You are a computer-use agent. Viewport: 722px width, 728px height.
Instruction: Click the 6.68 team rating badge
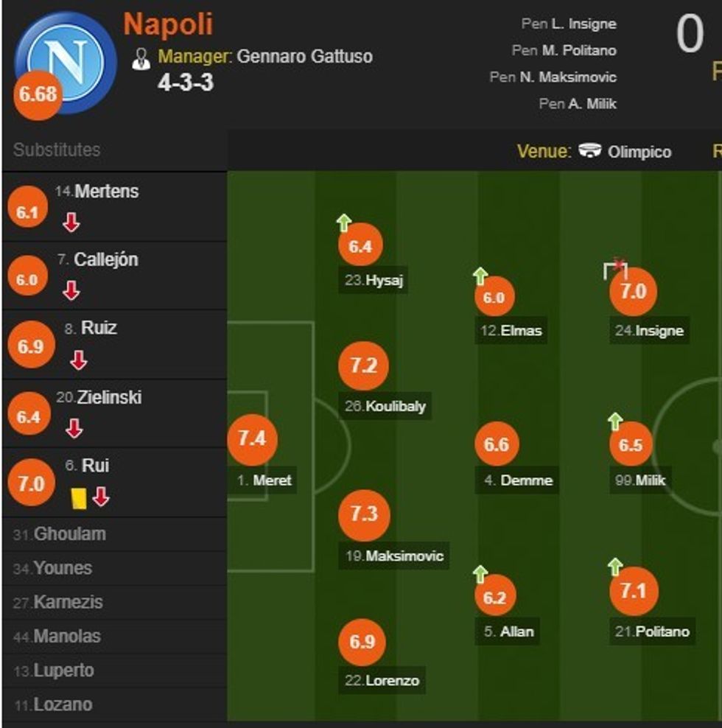38,95
